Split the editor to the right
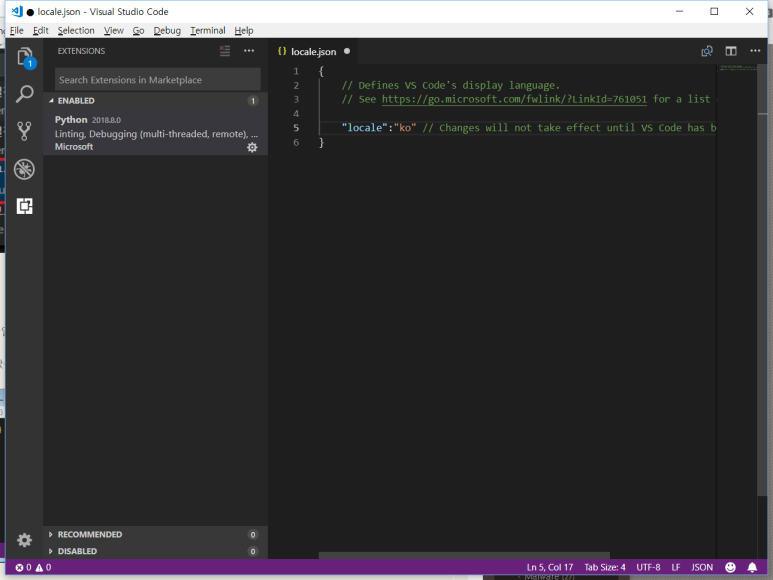 (x=731, y=51)
